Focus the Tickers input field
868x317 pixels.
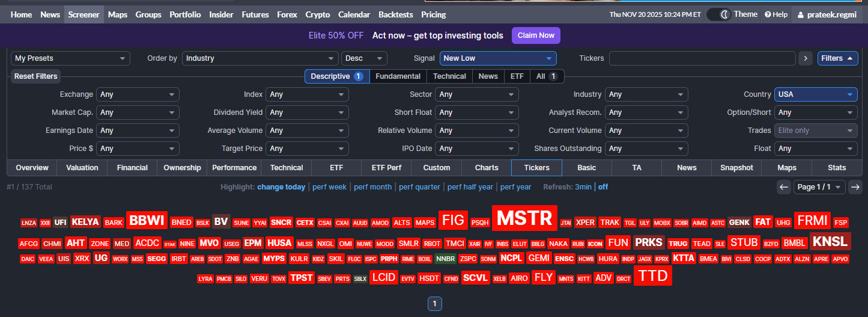tap(702, 58)
